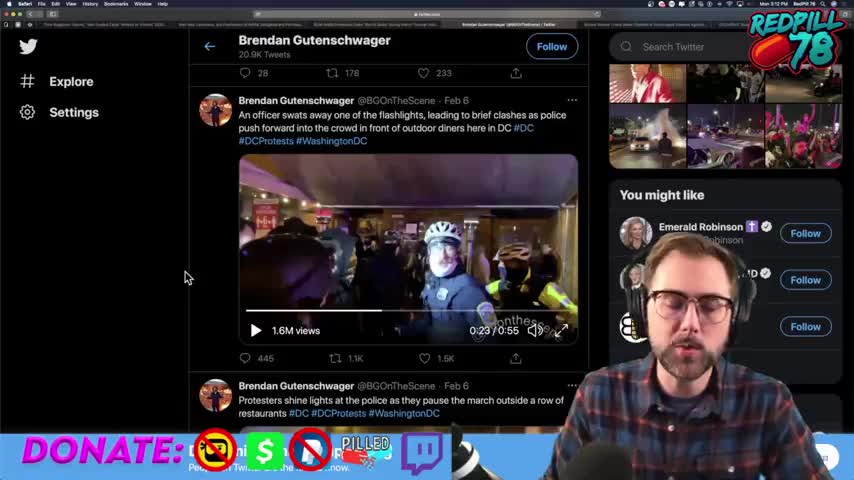Open the History menu

click(90, 4)
